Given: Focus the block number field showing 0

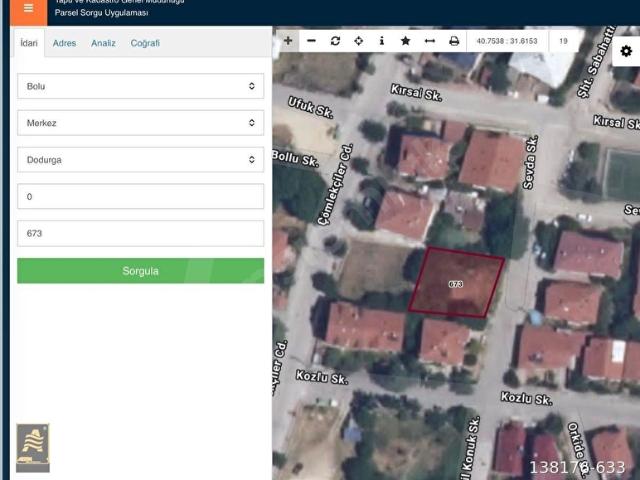Looking at the screenshot, I should coord(140,196).
